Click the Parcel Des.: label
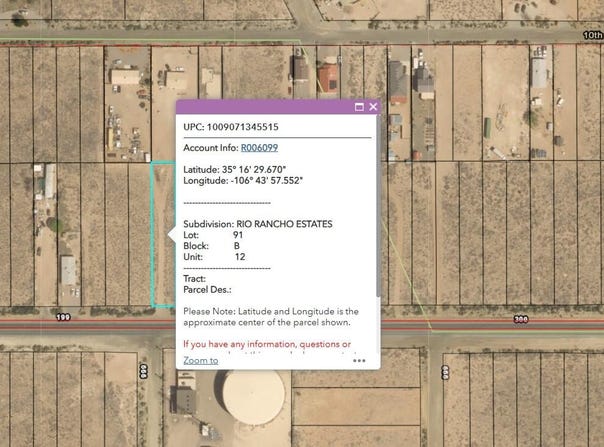This screenshot has height=447, width=604. click(207, 290)
